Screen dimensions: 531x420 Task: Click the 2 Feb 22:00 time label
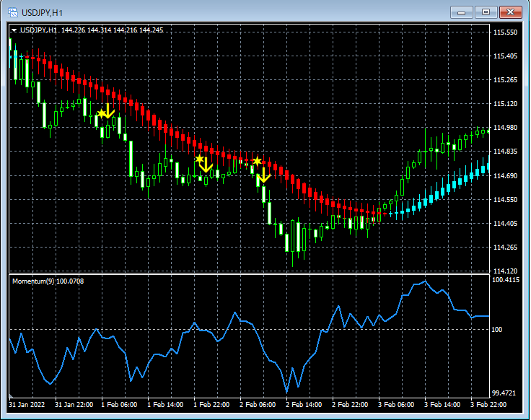(350, 405)
